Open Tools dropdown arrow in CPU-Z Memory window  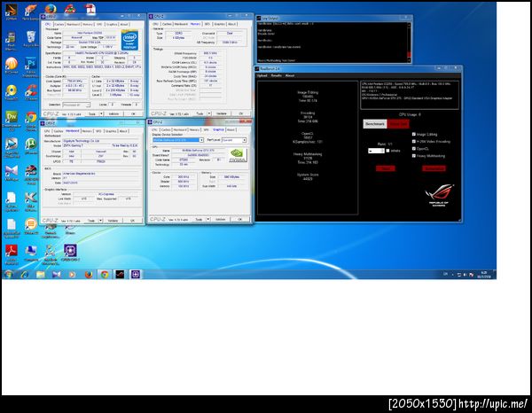click(x=209, y=113)
